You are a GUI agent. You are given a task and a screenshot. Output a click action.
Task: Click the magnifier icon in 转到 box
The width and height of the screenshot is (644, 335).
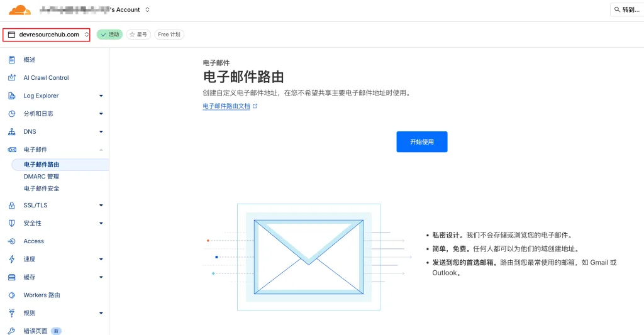(618, 9)
